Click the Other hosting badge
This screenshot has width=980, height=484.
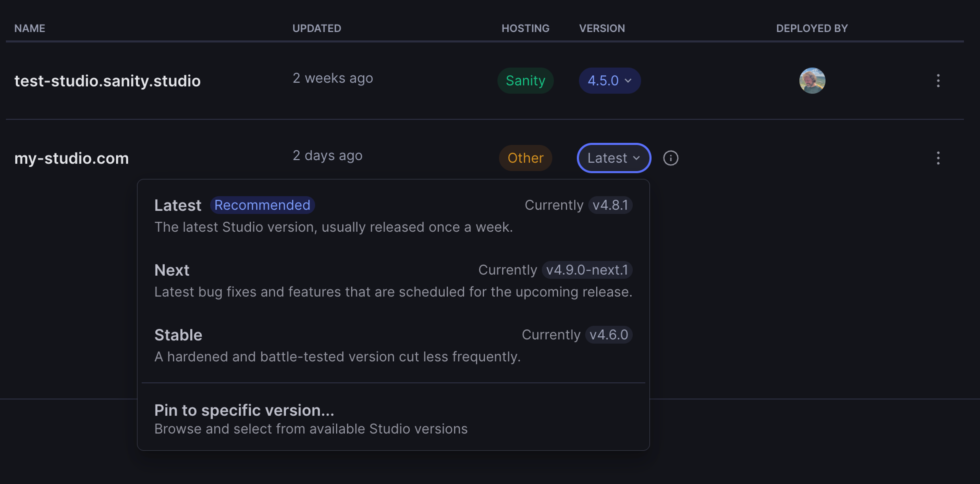click(525, 158)
